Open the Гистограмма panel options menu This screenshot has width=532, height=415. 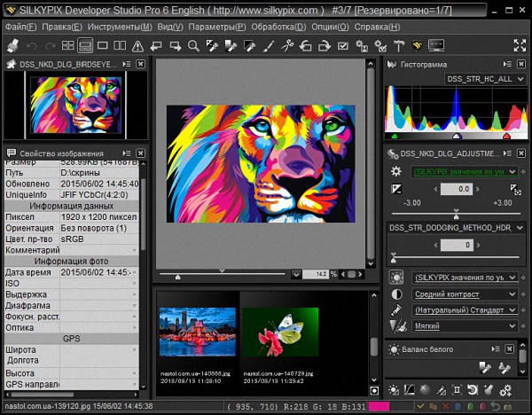pos(507,64)
